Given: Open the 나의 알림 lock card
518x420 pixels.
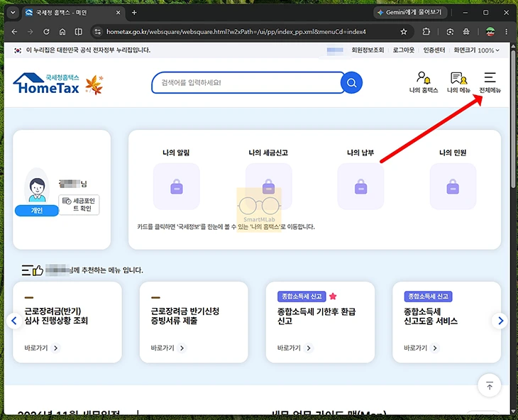Looking at the screenshot, I should 177,186.
